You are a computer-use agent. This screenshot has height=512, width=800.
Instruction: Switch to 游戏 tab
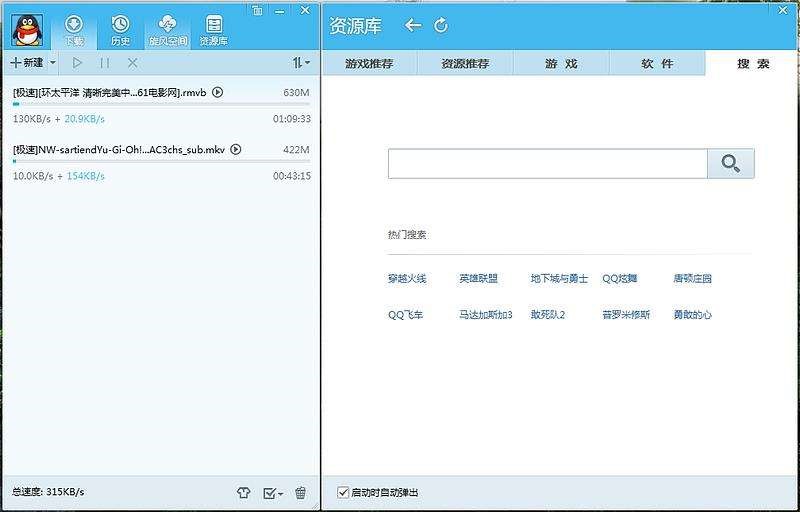(x=561, y=63)
